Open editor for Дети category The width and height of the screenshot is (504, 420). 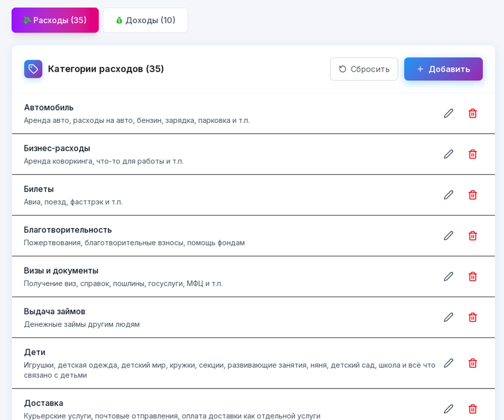click(448, 363)
